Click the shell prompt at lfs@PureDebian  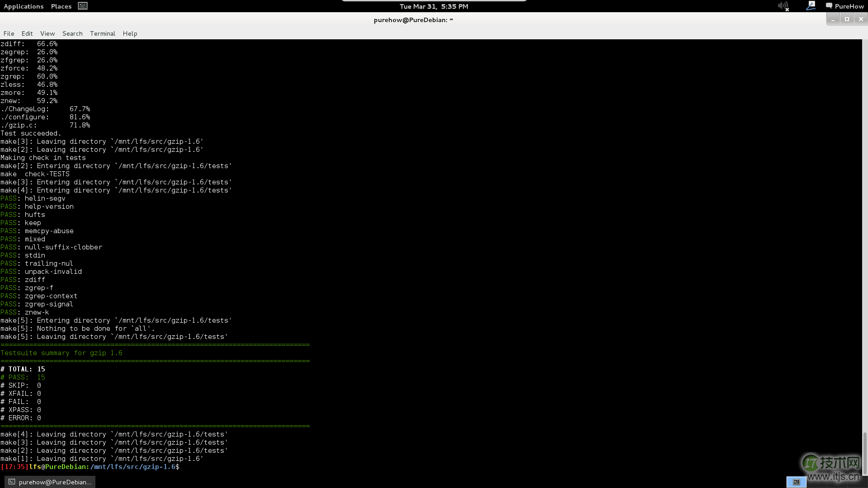click(90, 467)
